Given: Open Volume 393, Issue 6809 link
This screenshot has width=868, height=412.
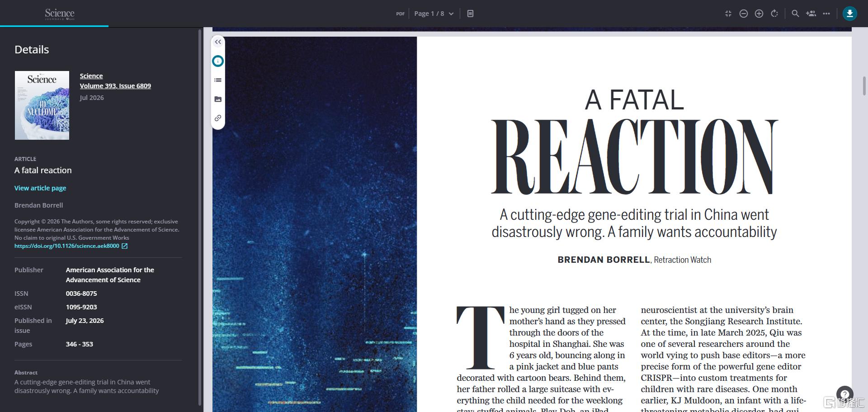Looking at the screenshot, I should 115,86.
